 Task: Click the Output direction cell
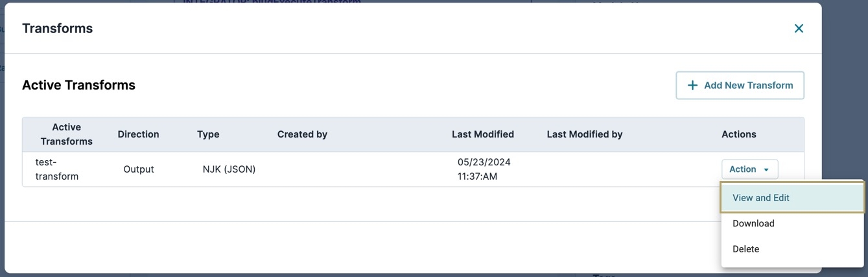coord(139,169)
